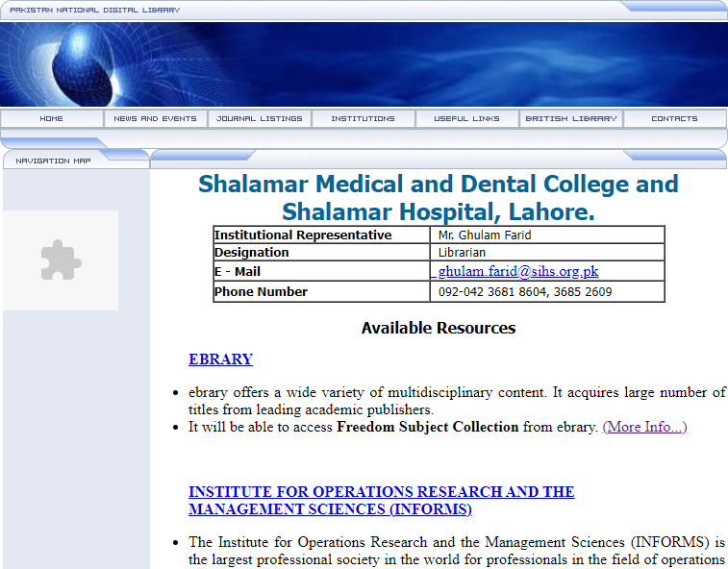Click the Pakistan National Digital Library title
The height and width of the screenshot is (569, 728).
click(94, 10)
